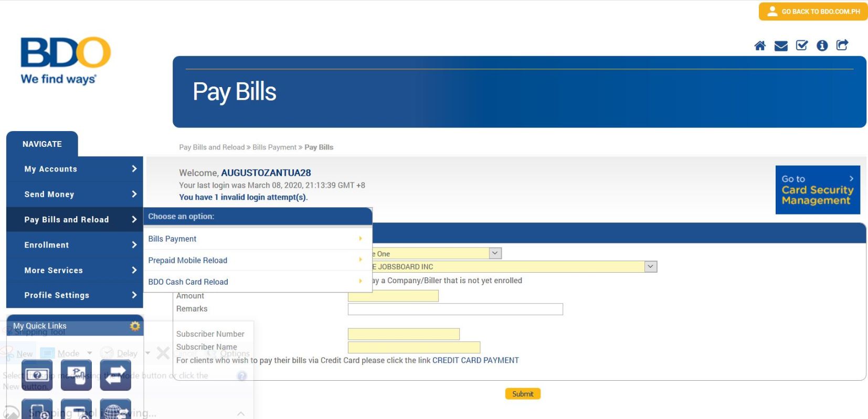Open the JOBSBOARD INC biller dropdown
Screen dimensions: 868x419
point(651,266)
